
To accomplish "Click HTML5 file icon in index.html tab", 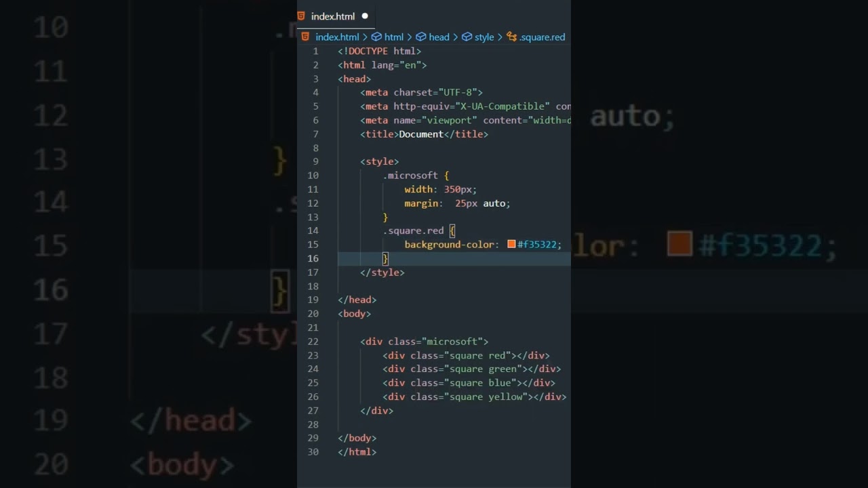I will (x=301, y=16).
